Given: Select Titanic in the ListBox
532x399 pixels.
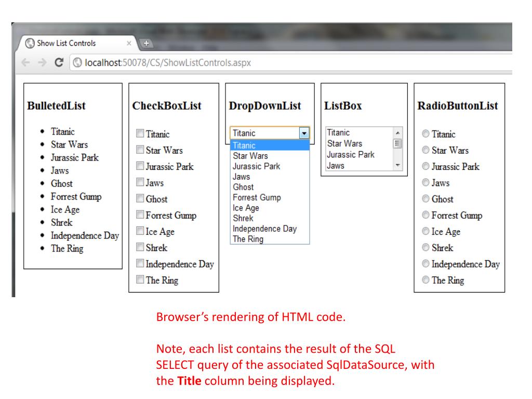Looking at the screenshot, I should 360,132.
